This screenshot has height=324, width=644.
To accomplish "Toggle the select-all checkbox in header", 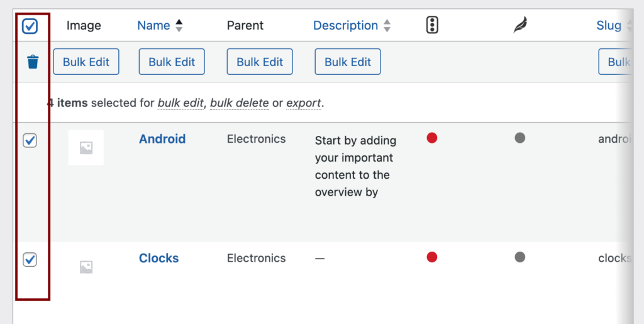I will click(x=30, y=26).
